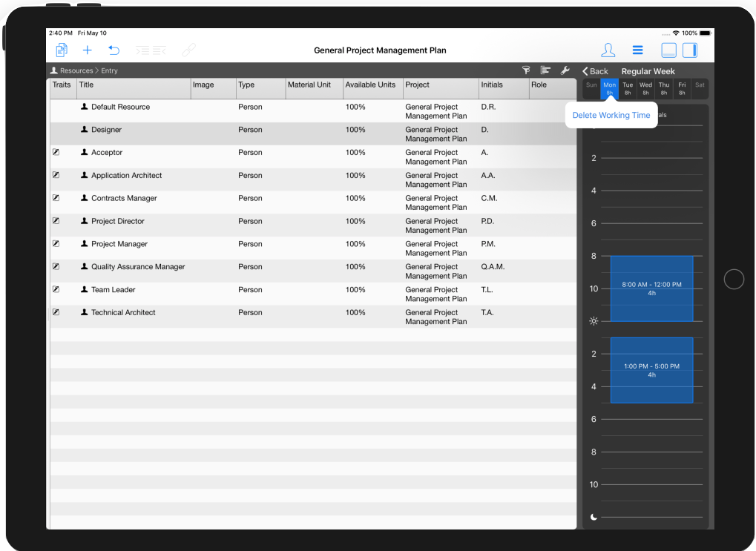Open the filter icon above the resource table

[526, 70]
